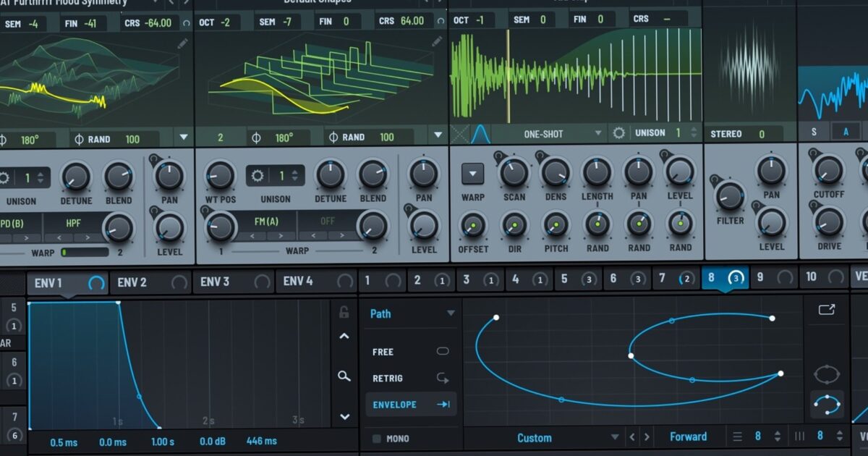Enable MONO mode for the LFO
The image size is (868, 456).
pyautogui.click(x=378, y=438)
